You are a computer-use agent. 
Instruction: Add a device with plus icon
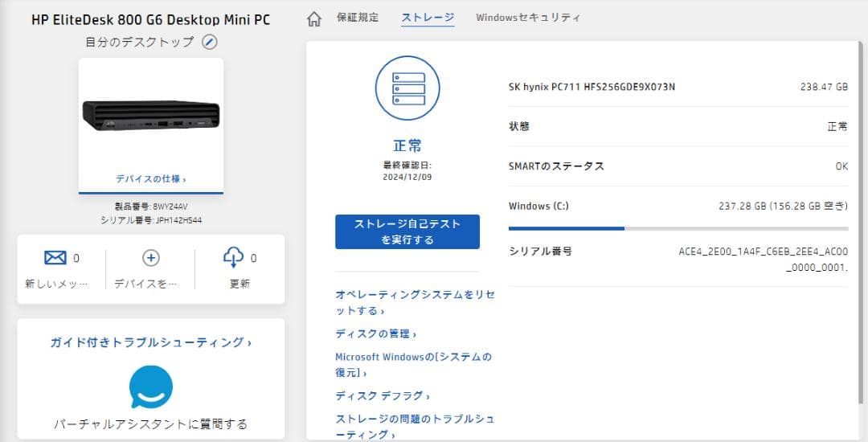151,258
